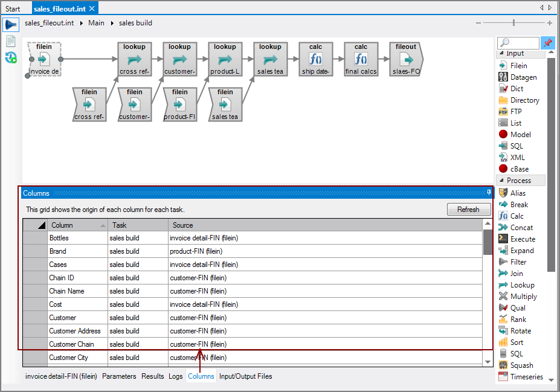Select the Filein node in the toolbox
The width and height of the screenshot is (560, 392).
[x=518, y=65]
